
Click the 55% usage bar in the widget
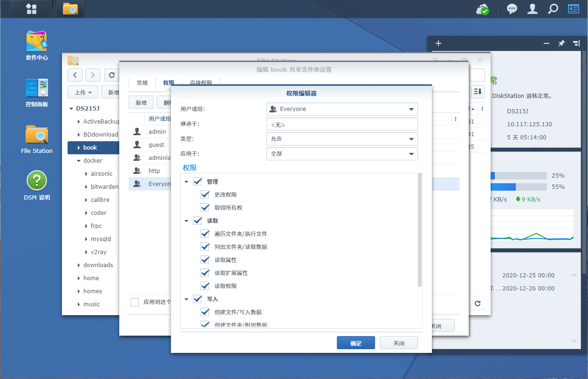tap(518, 187)
